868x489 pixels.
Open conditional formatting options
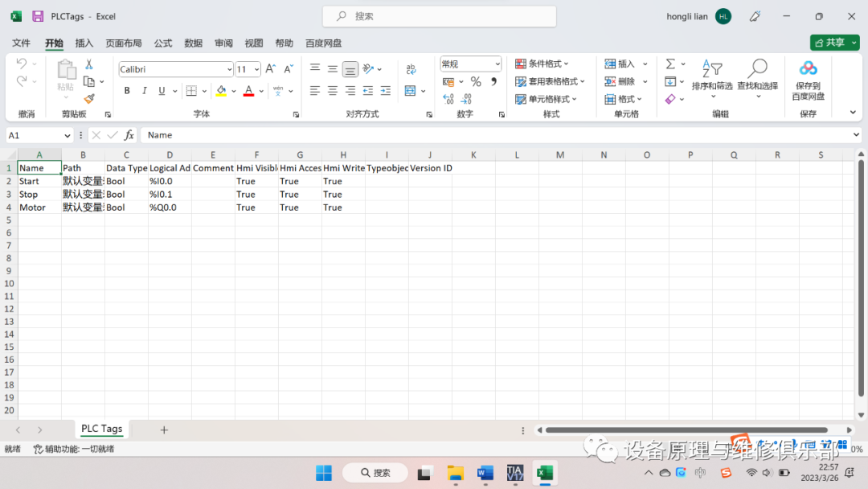click(544, 63)
